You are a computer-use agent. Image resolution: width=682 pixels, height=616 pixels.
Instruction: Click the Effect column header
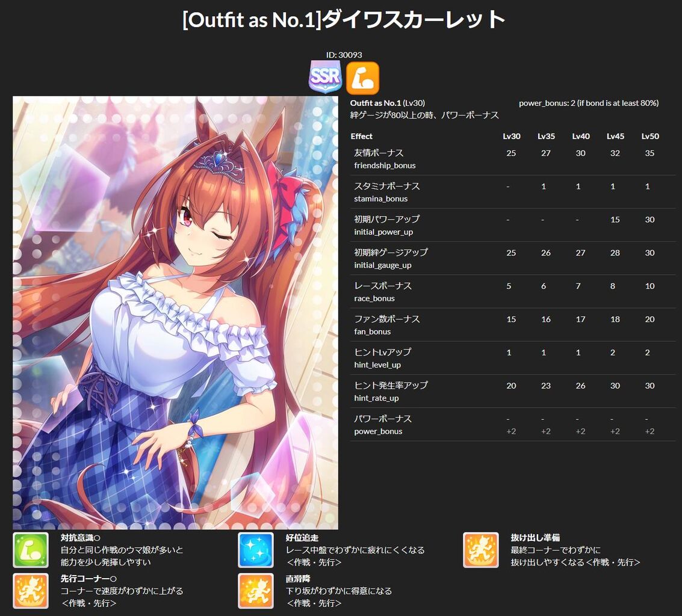pyautogui.click(x=361, y=136)
